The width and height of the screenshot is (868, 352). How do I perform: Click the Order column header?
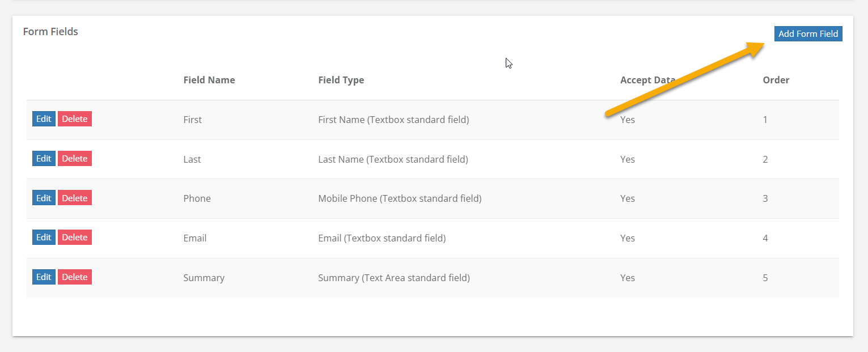coord(776,80)
